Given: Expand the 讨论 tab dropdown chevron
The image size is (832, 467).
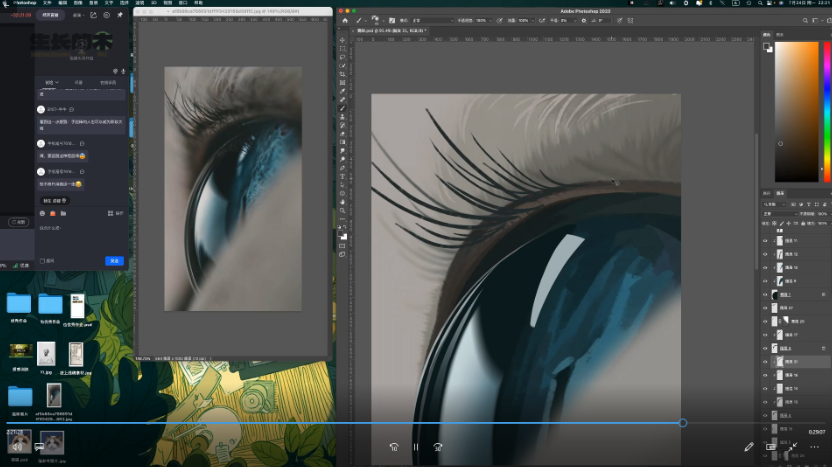Looking at the screenshot, I should tap(57, 82).
